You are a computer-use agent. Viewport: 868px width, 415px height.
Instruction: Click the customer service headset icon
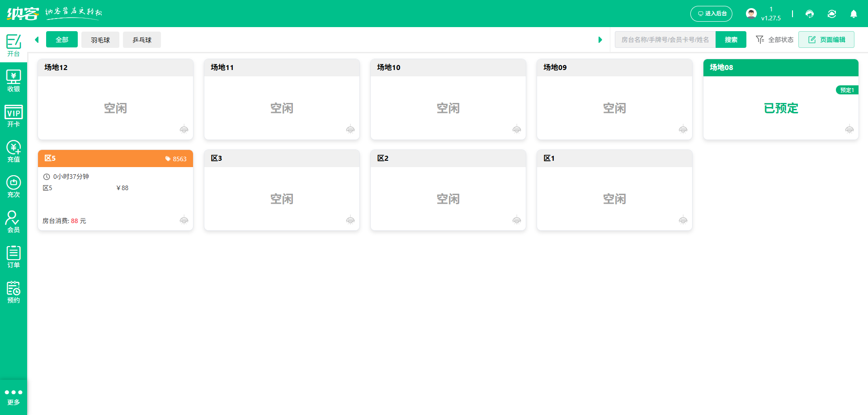click(x=810, y=14)
